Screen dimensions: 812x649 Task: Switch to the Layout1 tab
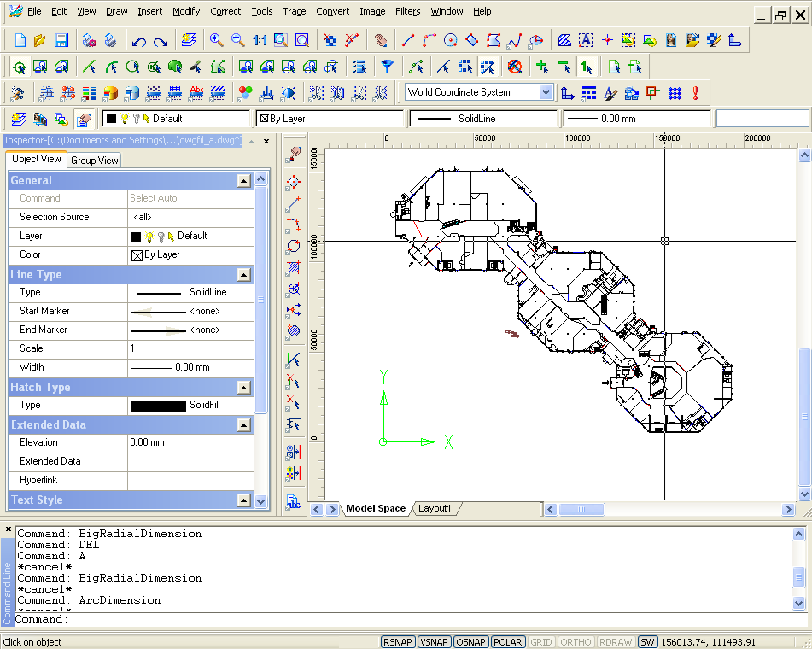435,509
